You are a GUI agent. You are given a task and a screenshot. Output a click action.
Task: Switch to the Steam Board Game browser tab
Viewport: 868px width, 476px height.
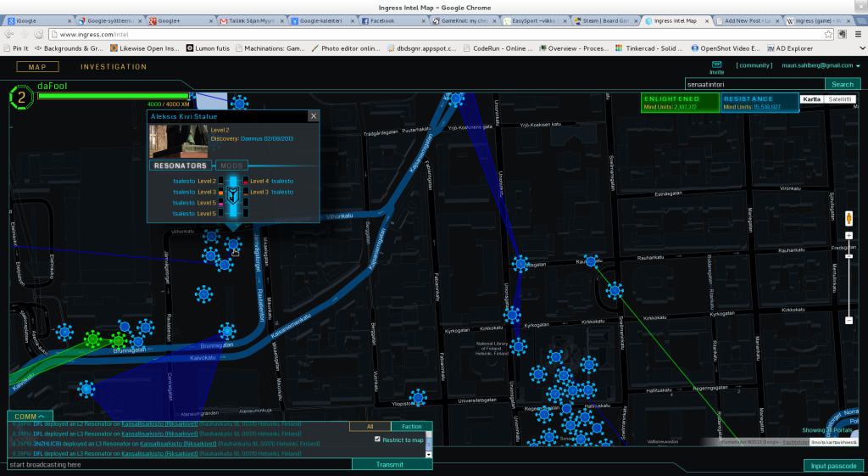[605, 21]
